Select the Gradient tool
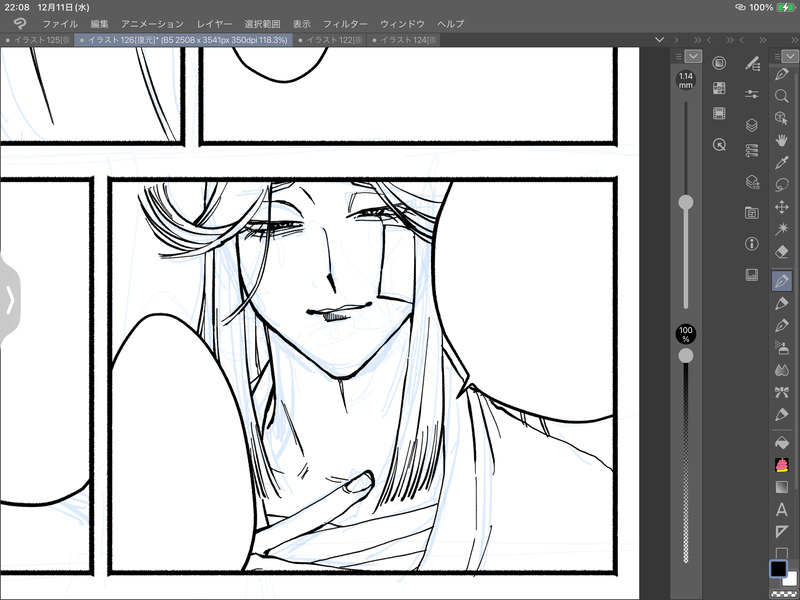Image resolution: width=800 pixels, height=600 pixels. coord(782,487)
